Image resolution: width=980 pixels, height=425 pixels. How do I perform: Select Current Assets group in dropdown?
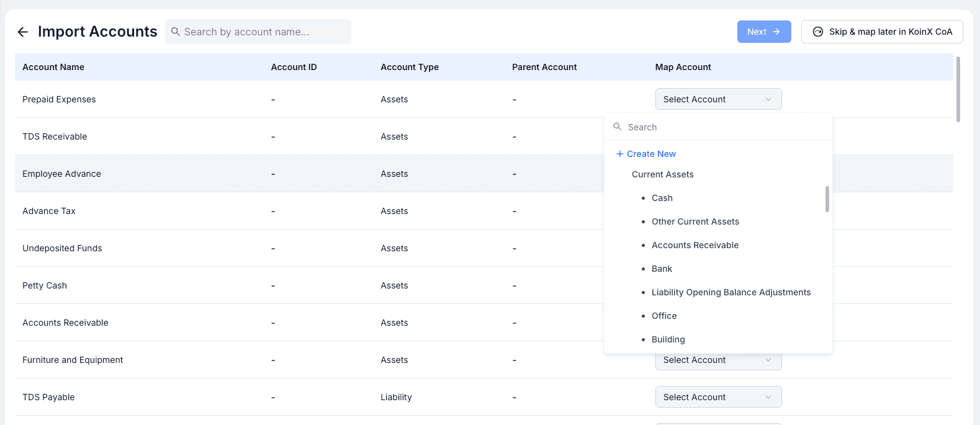(663, 174)
